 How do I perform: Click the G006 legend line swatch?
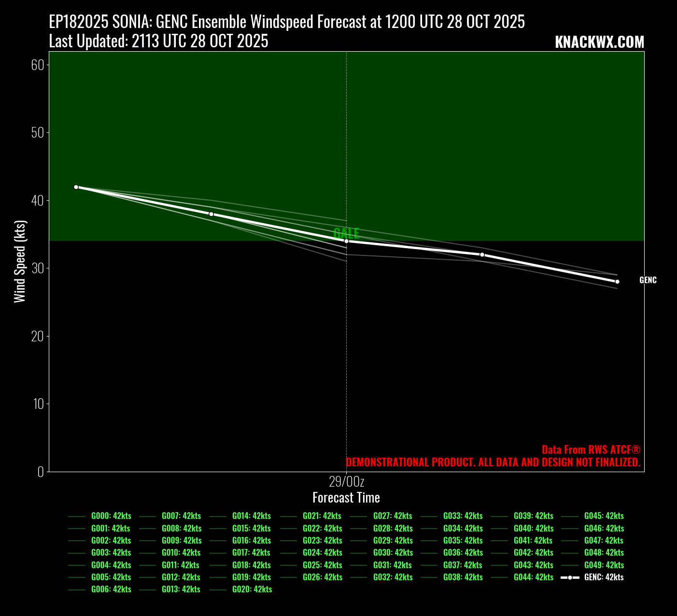tap(77, 589)
